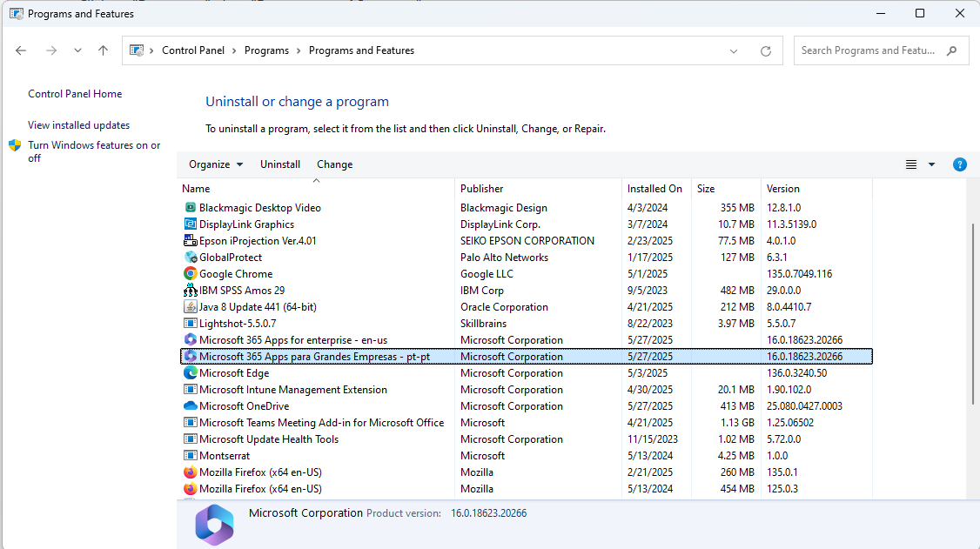Click the Control Panel icon in address bar

coord(137,50)
